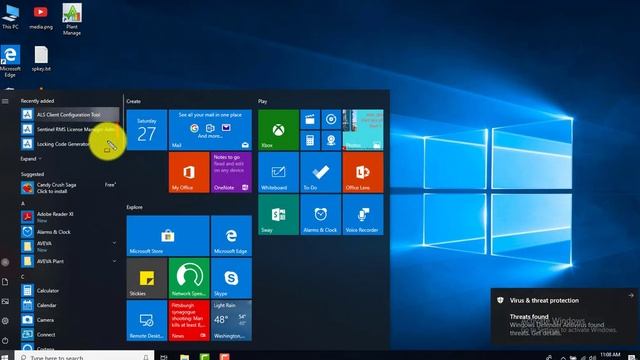
Task: Open the Photos tile
Action: [363, 130]
